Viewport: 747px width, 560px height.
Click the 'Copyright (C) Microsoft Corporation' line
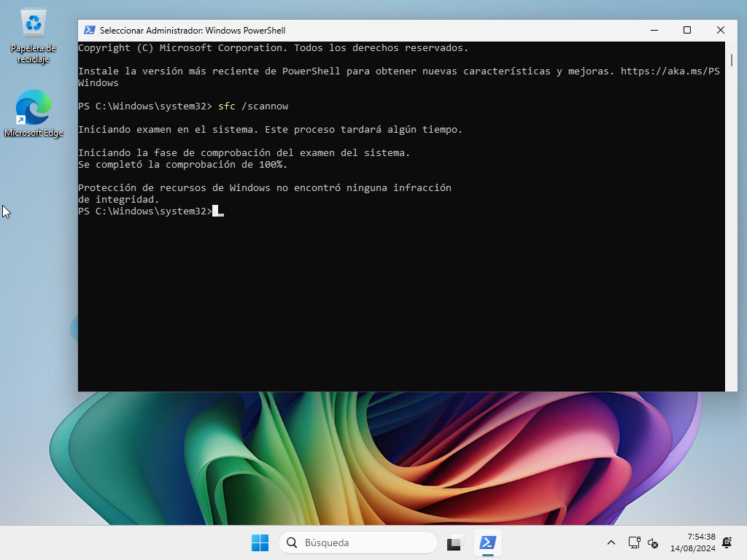coord(273,47)
